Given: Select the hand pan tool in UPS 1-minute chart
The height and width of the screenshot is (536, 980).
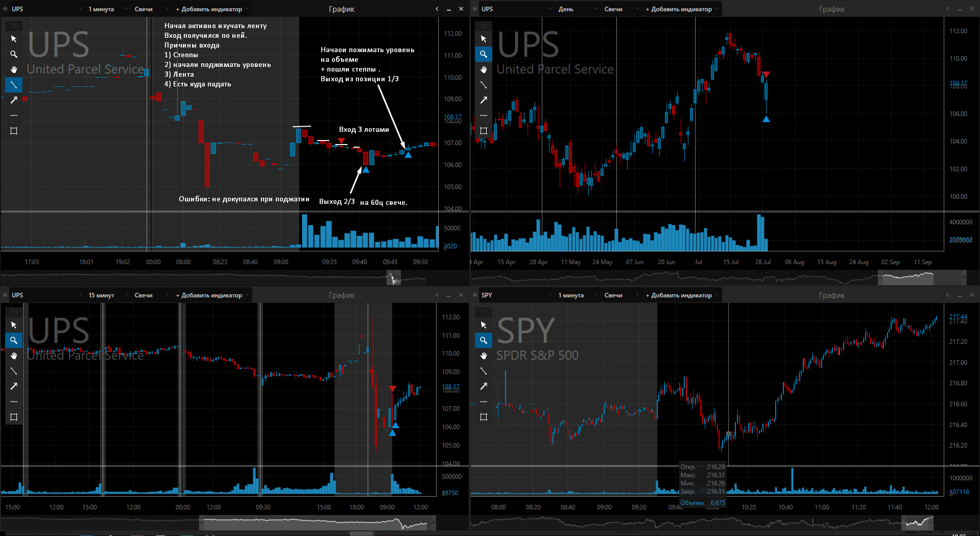Looking at the screenshot, I should (14, 69).
